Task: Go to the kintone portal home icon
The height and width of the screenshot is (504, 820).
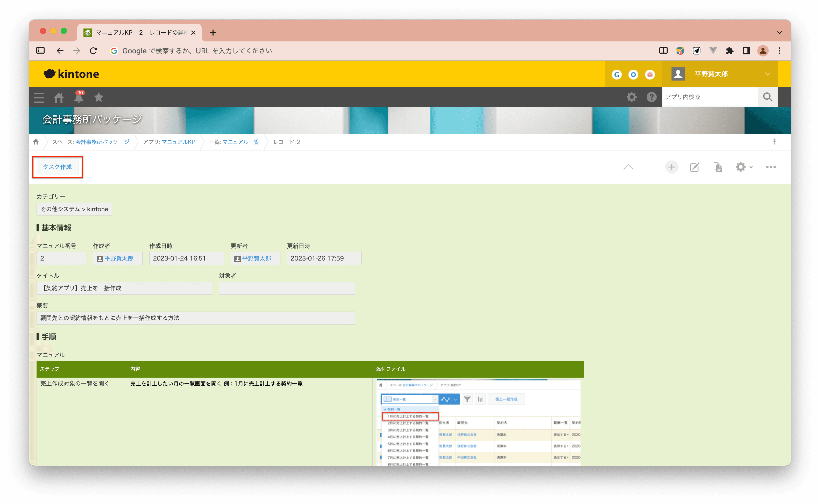Action: coord(59,97)
